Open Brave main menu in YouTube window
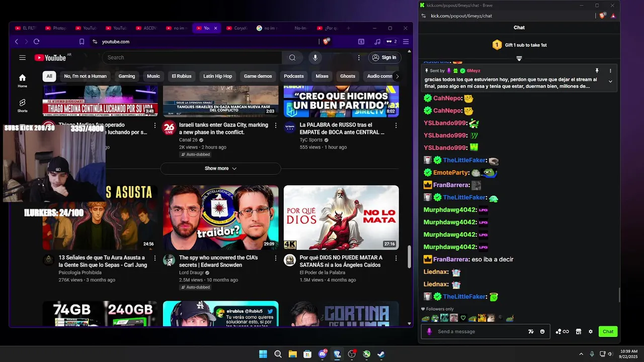644x362 pixels. tap(406, 42)
